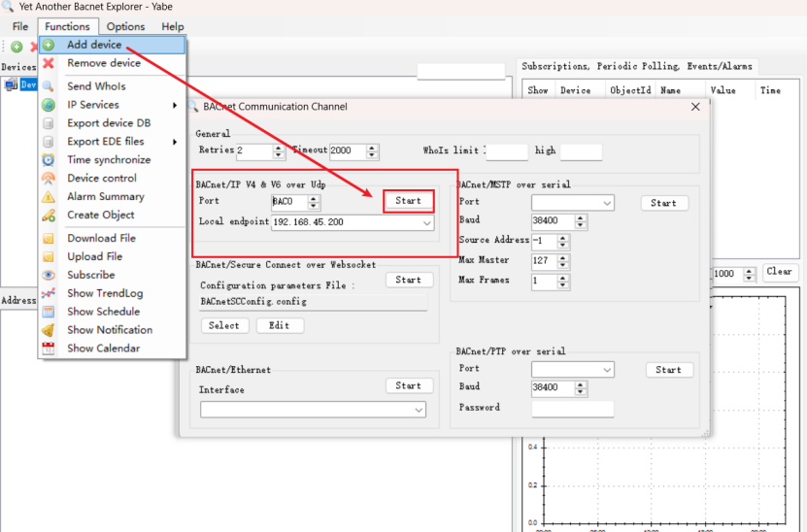
Task: Start the BACnet/Secure Connect Websocket channel
Action: click(409, 280)
